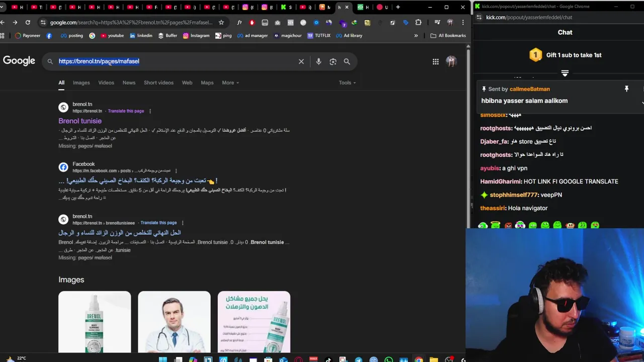
Task: Click the HamidGharimi chat username
Action: [500, 182]
